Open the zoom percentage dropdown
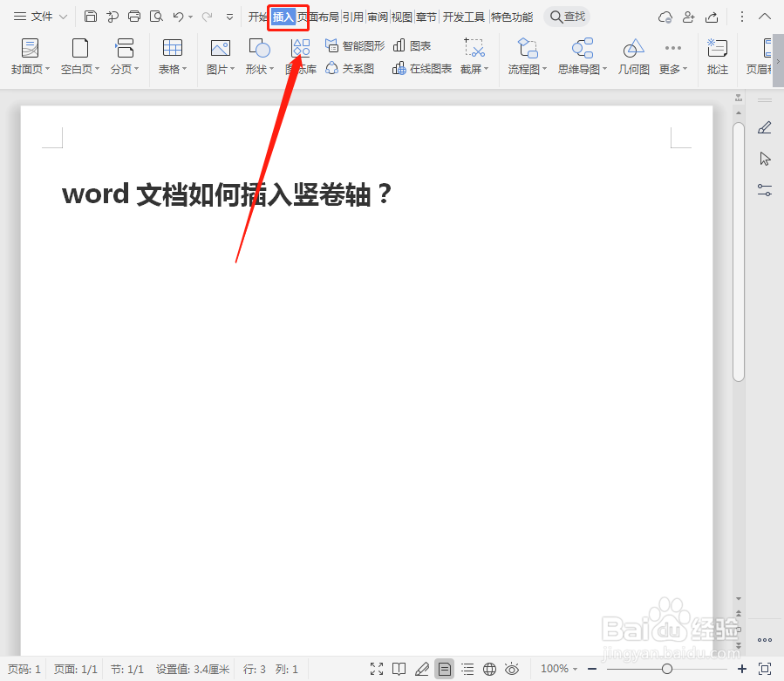This screenshot has width=784, height=681. pyautogui.click(x=558, y=669)
